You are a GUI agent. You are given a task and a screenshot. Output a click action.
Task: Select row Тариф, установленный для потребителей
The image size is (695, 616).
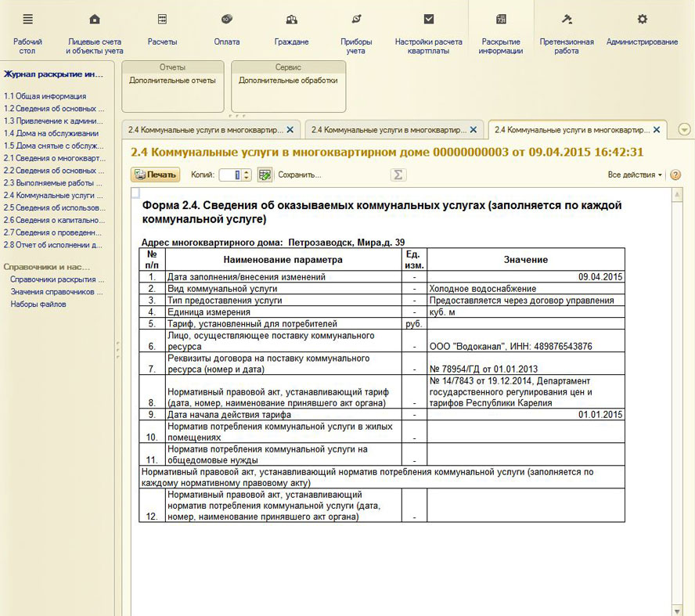tap(382, 323)
